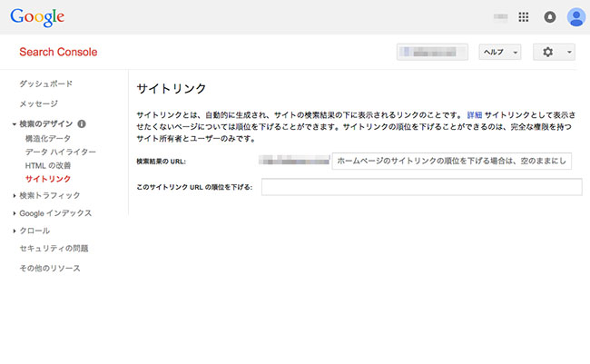590x364 pixels.
Task: Expand the 検索トラフィック section
Action: (14, 195)
